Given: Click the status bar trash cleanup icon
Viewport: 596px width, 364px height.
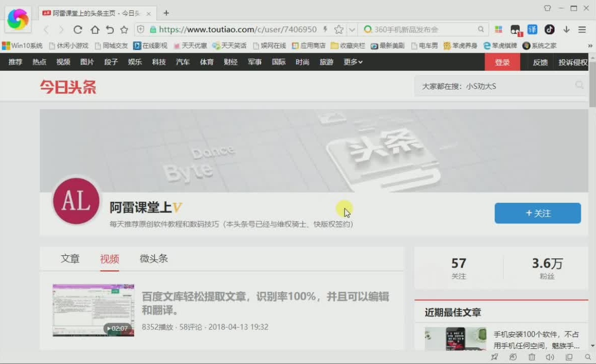Looking at the screenshot, I should (532, 357).
